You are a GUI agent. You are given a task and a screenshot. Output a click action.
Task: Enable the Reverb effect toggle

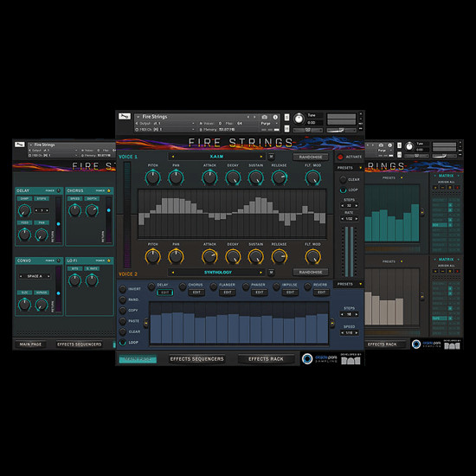coord(307,286)
